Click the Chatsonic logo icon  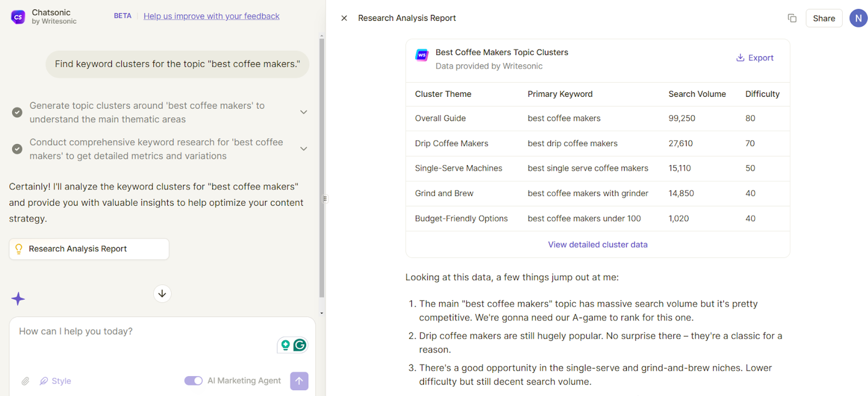click(x=18, y=17)
